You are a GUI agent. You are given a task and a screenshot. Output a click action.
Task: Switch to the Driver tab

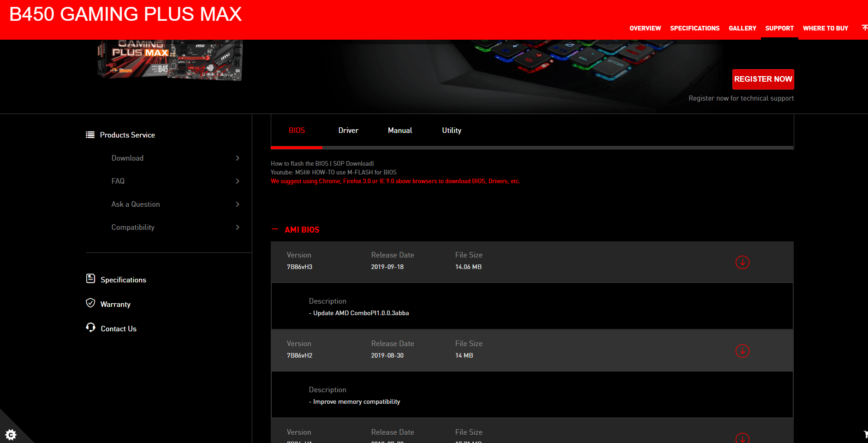click(348, 131)
